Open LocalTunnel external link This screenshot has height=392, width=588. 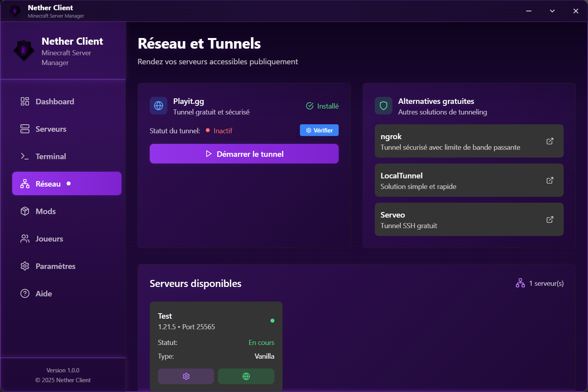550,180
